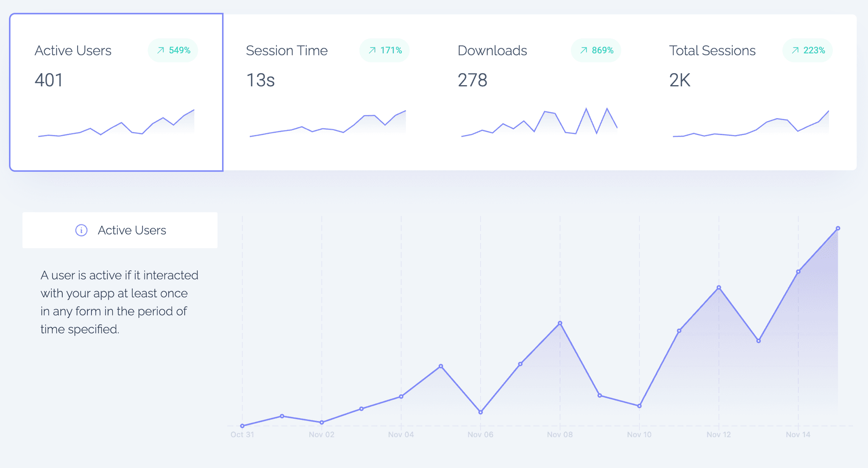The width and height of the screenshot is (868, 468).
Task: Click the info icon beside Active Users
Action: 81,230
